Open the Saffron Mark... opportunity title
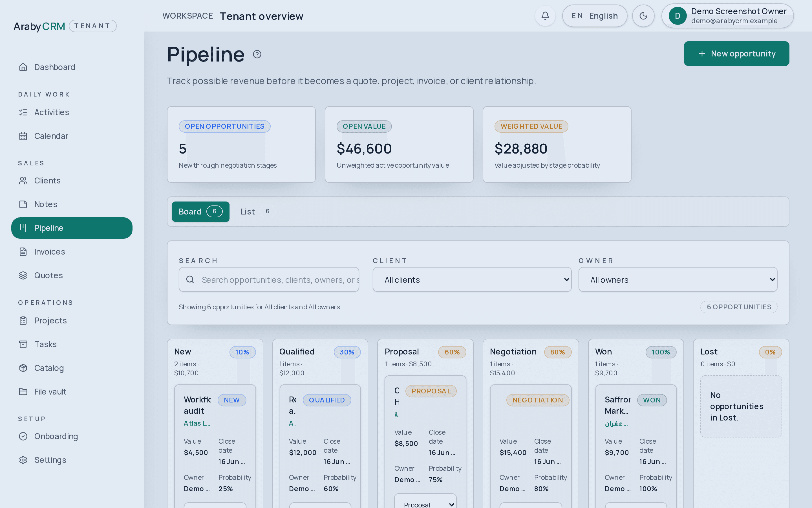Image resolution: width=812 pixels, height=508 pixels. pos(617,405)
